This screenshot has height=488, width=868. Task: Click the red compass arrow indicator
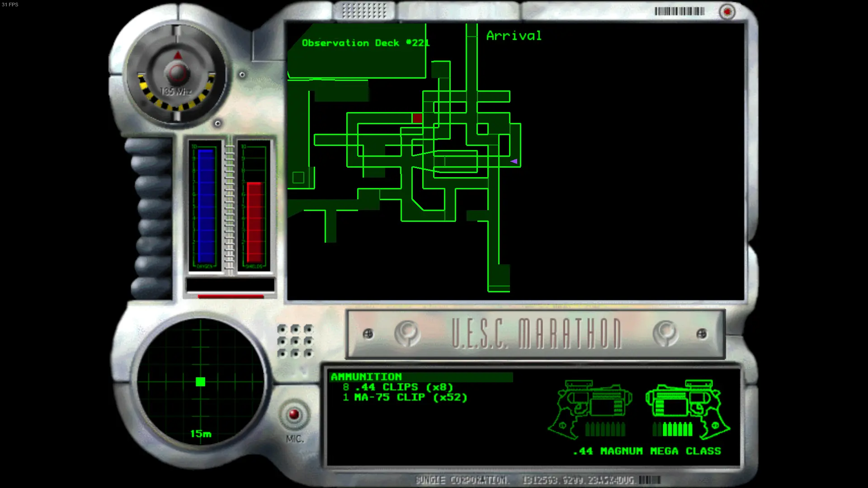[x=178, y=56]
